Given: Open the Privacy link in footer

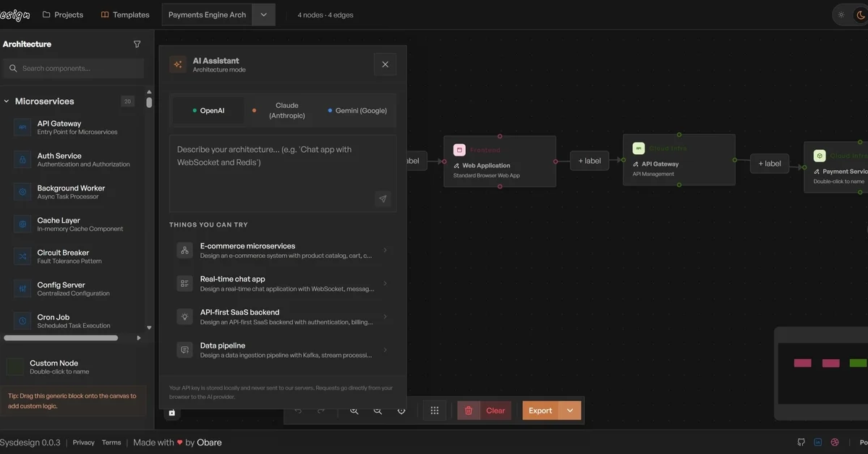Looking at the screenshot, I should pos(83,442).
